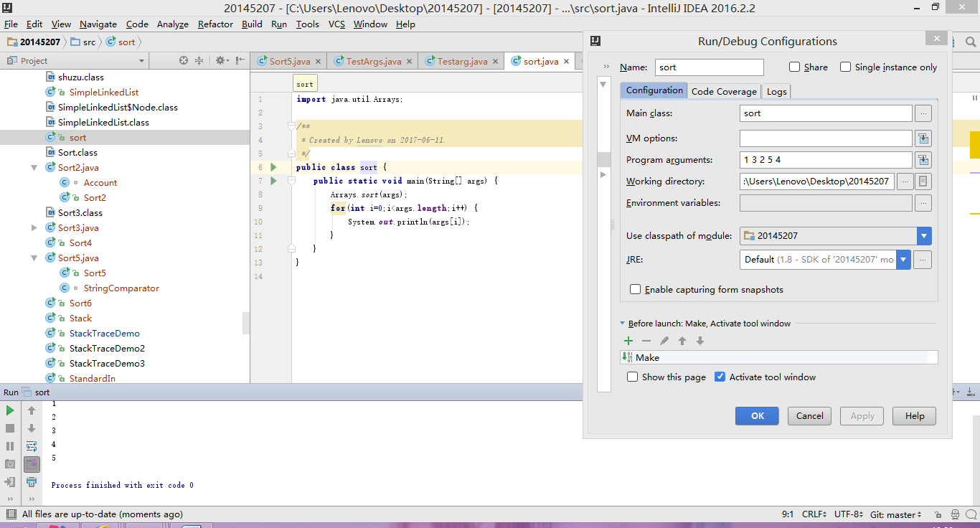Click the scroll from source target icon
Screen dimensions: 980x528
coord(184,61)
